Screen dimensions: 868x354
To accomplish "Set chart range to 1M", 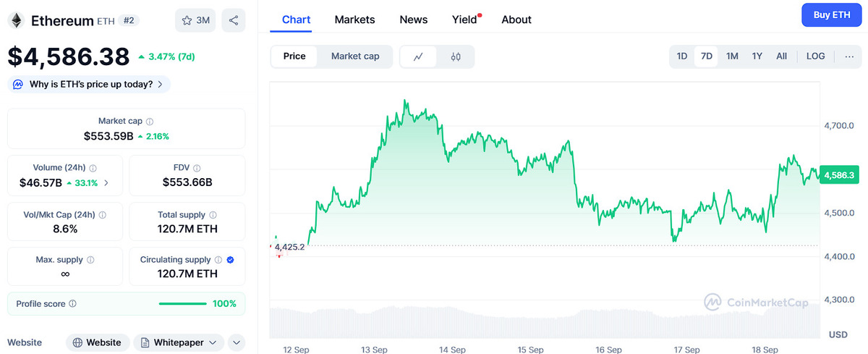I will coord(732,56).
